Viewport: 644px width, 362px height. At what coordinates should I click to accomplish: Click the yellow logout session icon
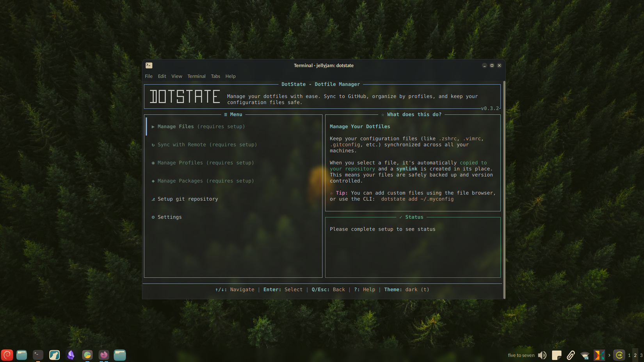coord(619,355)
